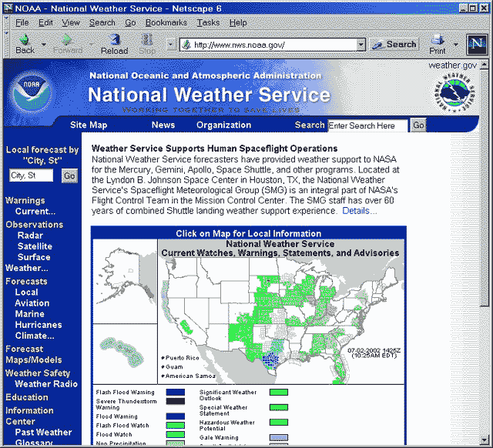Viewport: 493px width, 448px height.
Task: Click the Netscape N logo icon
Action: click(477, 45)
